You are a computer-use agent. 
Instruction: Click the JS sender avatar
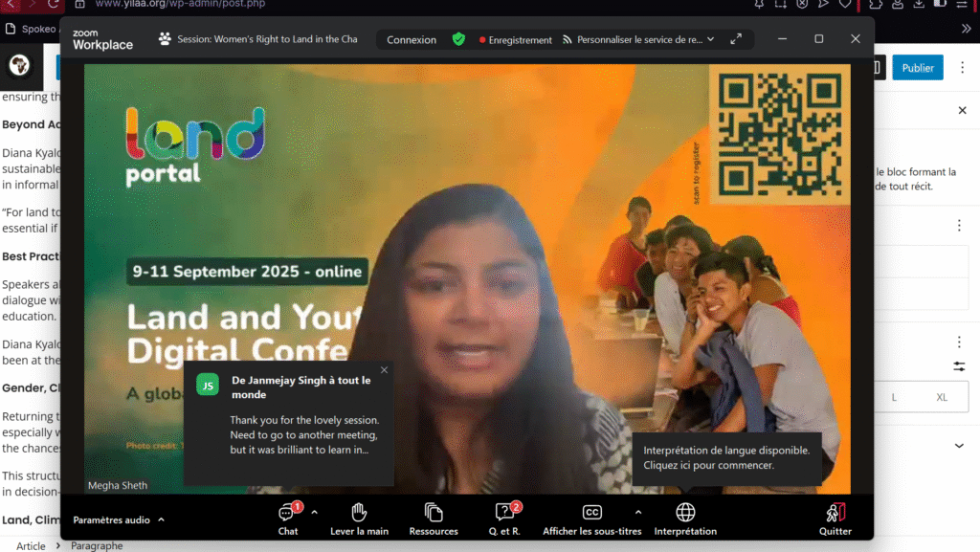[x=208, y=386]
